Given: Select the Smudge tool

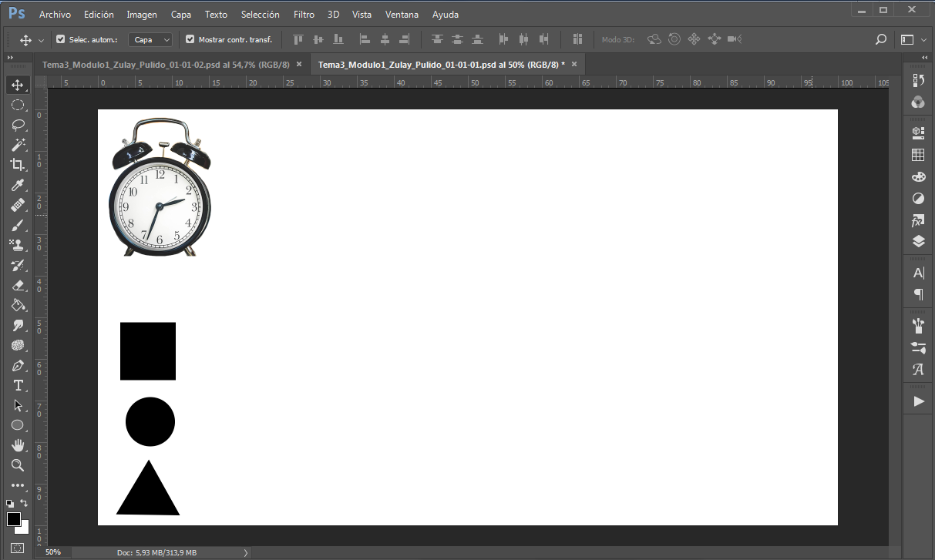Looking at the screenshot, I should (x=17, y=325).
